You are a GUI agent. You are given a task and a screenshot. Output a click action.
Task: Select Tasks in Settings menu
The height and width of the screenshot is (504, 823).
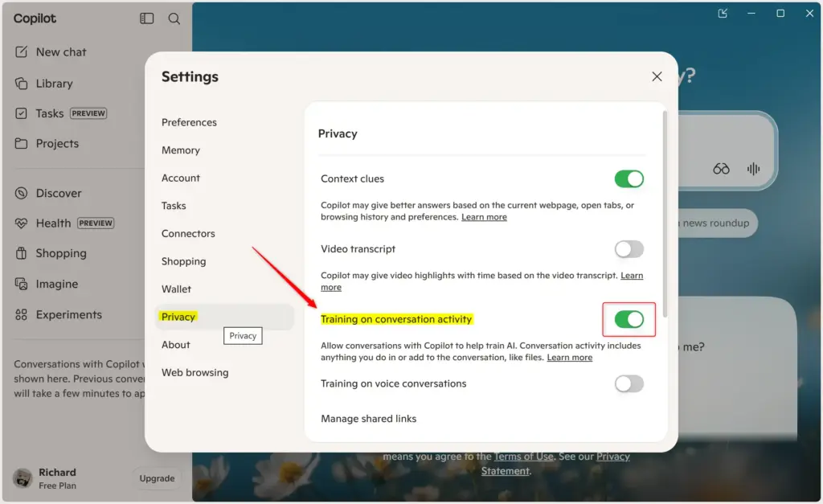(174, 206)
